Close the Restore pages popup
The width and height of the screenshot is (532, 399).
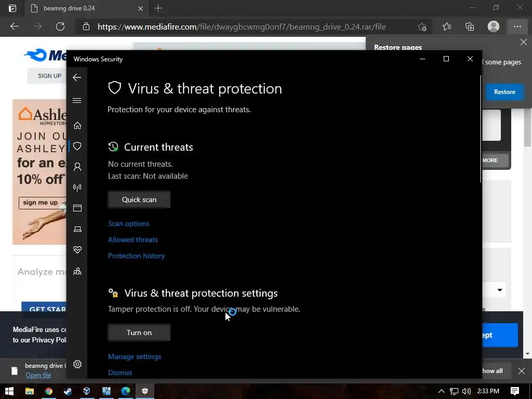524,42
